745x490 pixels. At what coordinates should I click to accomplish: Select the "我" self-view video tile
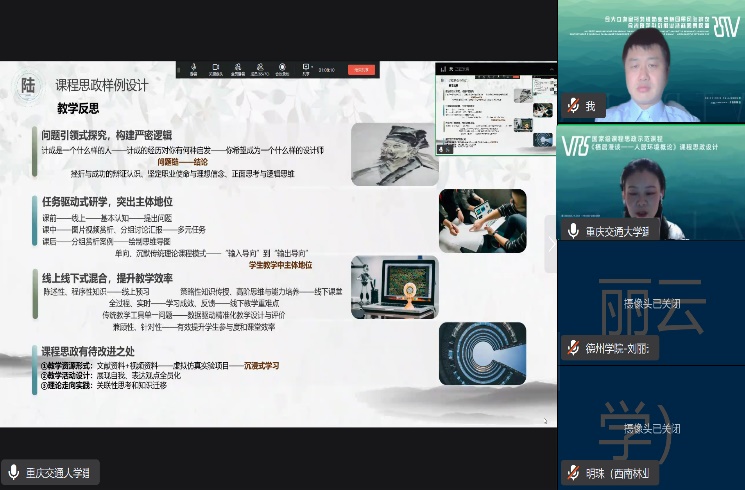click(x=650, y=60)
